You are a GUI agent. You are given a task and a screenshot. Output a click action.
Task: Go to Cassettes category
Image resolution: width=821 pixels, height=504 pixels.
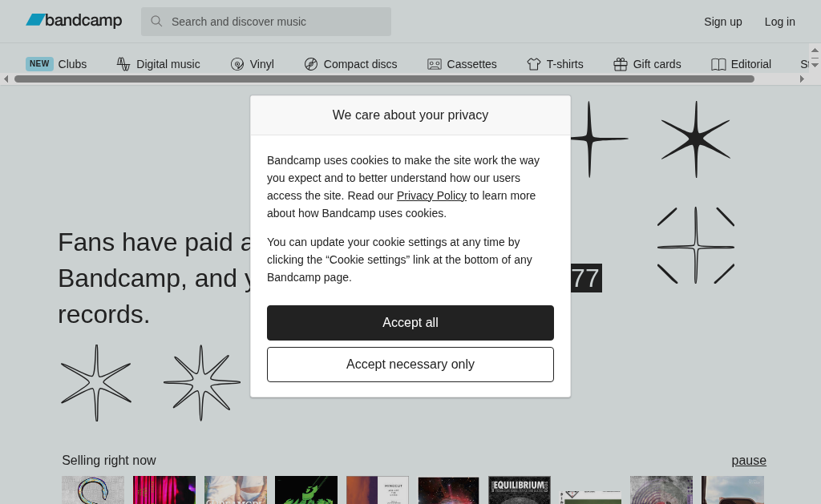coord(462,64)
